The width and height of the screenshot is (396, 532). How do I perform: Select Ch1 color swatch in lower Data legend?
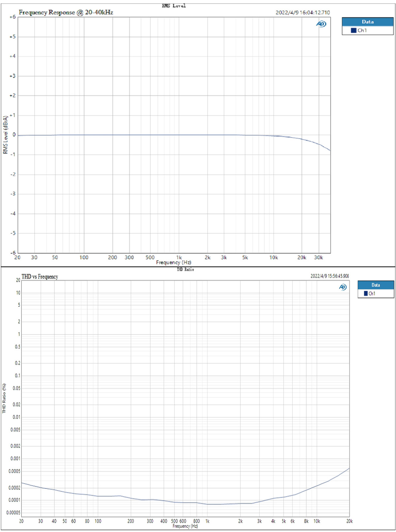pyautogui.click(x=366, y=293)
